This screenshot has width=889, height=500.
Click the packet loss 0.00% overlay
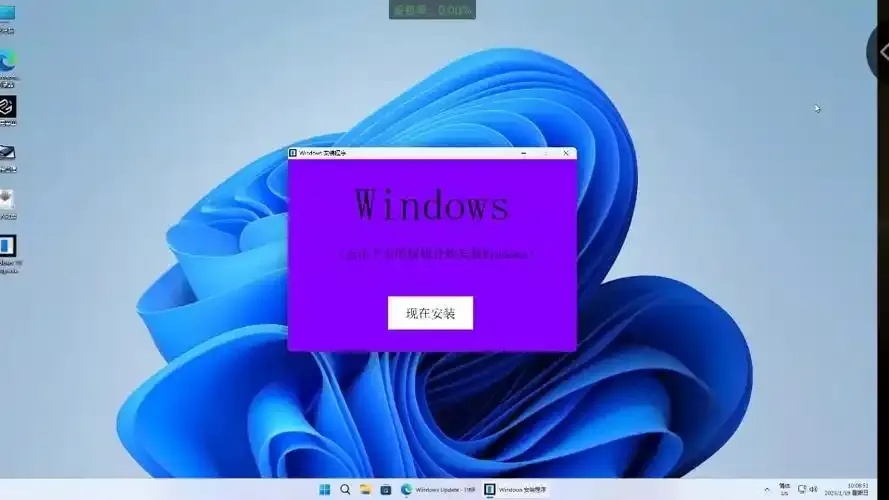(433, 10)
